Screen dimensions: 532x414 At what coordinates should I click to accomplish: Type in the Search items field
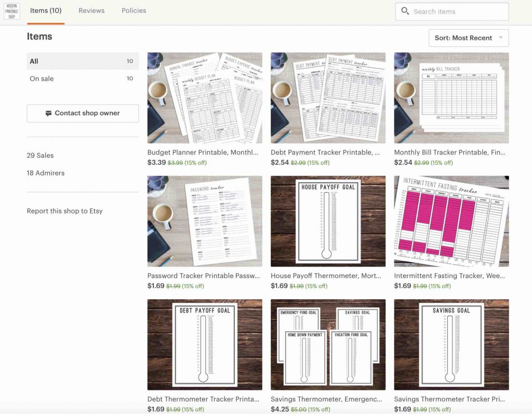(457, 11)
